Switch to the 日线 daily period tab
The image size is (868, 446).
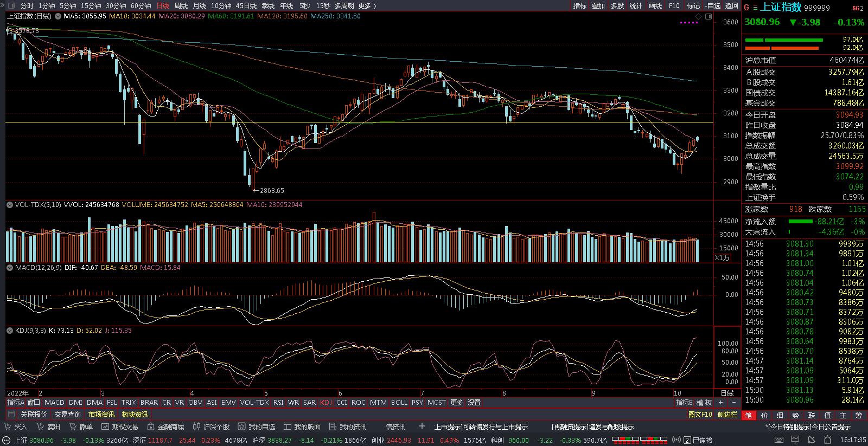pos(163,5)
